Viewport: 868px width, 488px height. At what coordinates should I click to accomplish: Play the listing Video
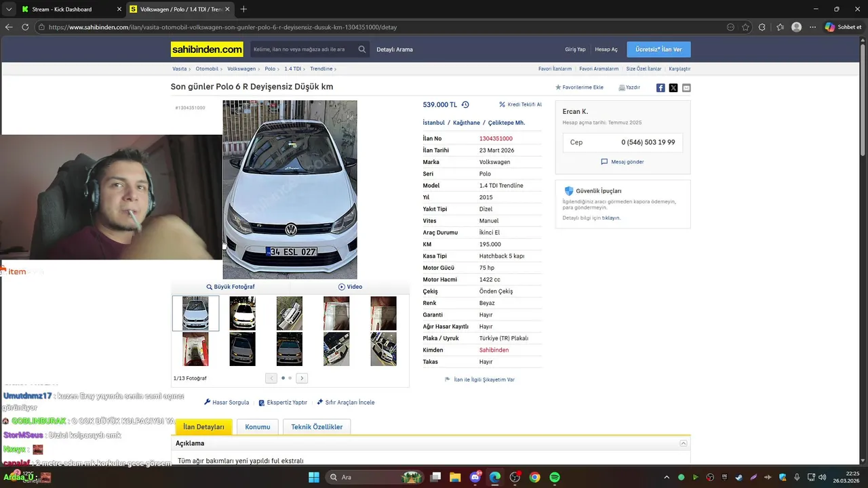point(350,287)
